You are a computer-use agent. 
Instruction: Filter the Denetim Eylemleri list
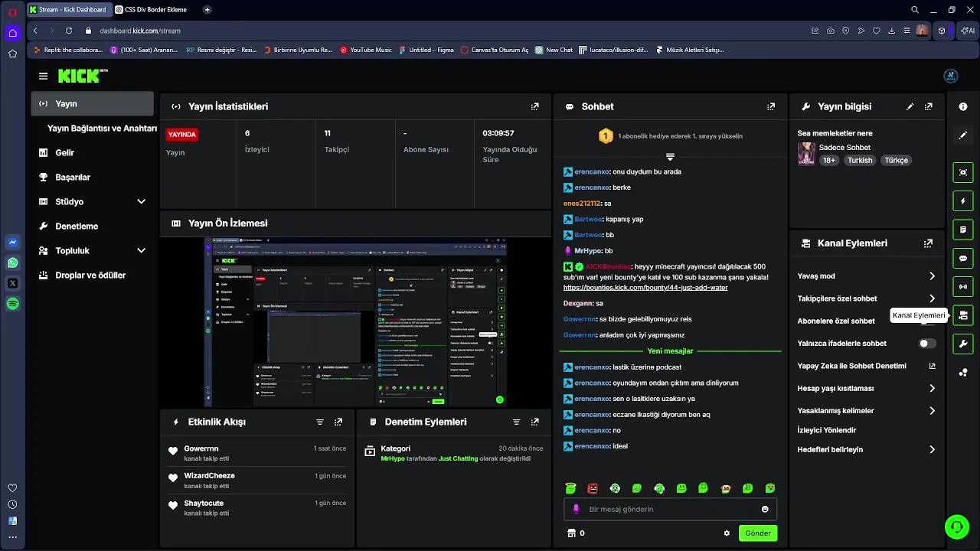(517, 422)
